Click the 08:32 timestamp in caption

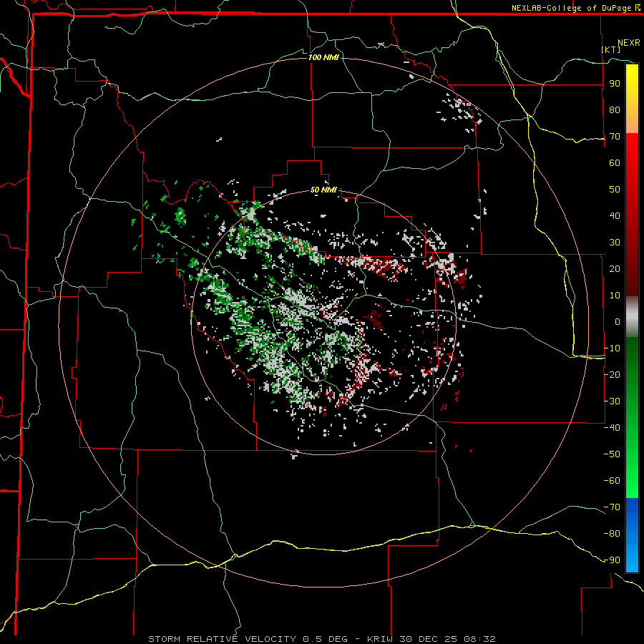(x=479, y=639)
